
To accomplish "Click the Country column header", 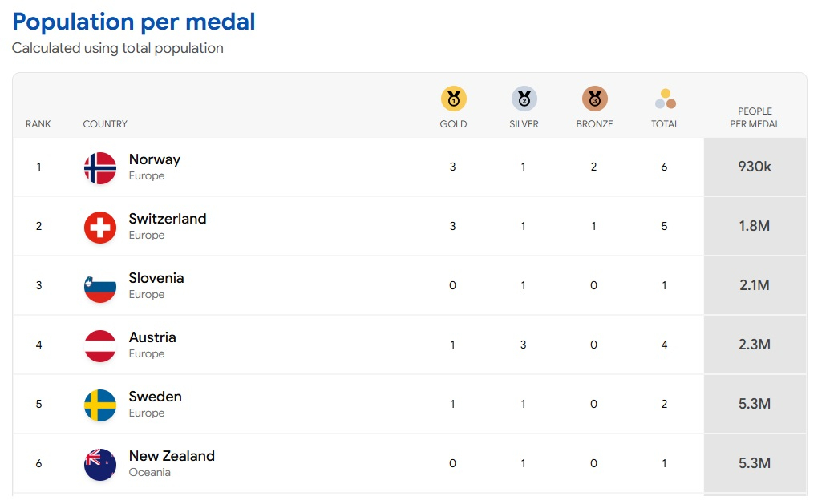I will point(105,124).
